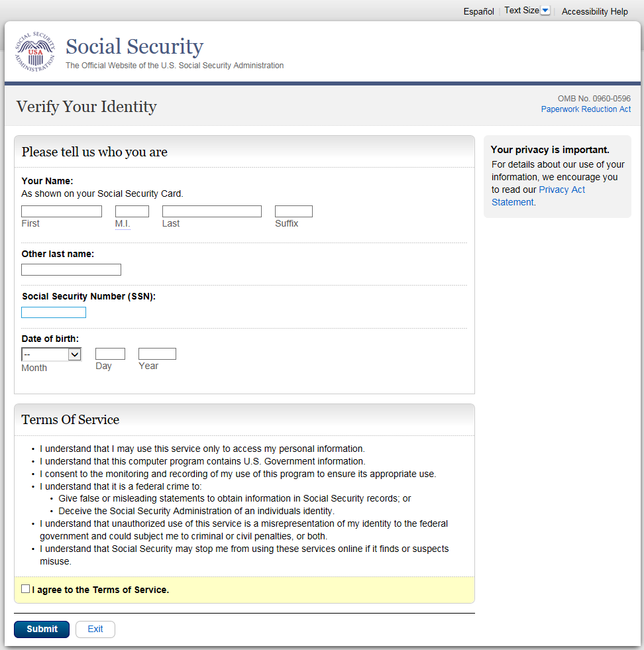Click the First name input field
644x650 pixels.
pos(62,211)
